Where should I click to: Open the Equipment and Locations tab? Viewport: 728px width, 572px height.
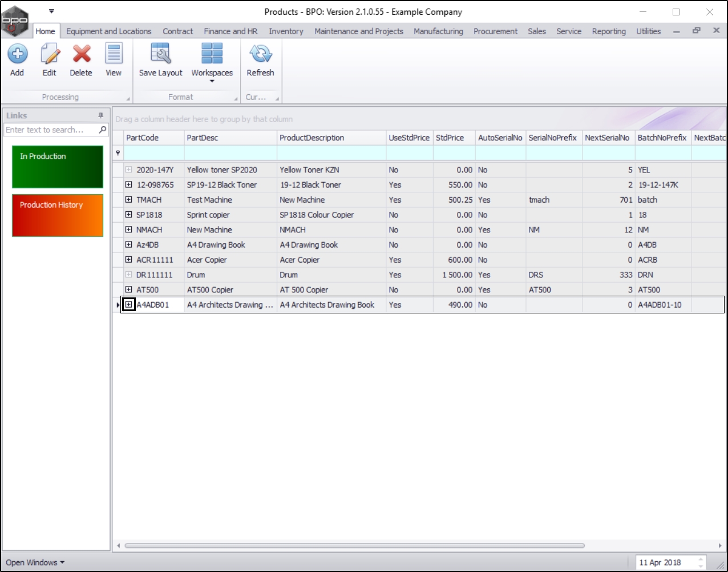[109, 31]
